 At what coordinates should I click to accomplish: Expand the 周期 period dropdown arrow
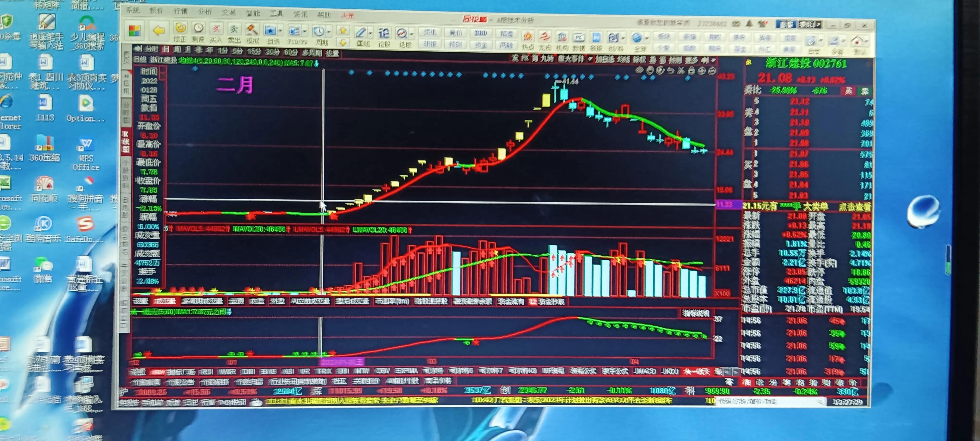coord(329,31)
